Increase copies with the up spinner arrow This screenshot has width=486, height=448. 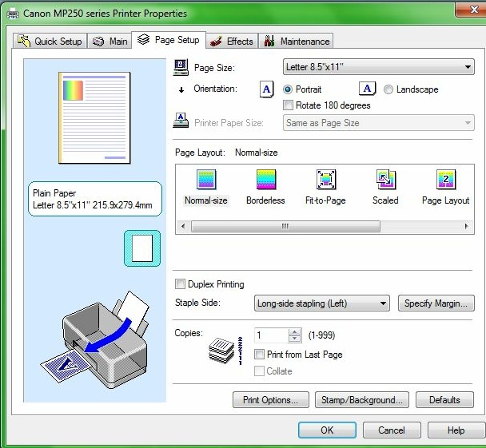pos(294,331)
